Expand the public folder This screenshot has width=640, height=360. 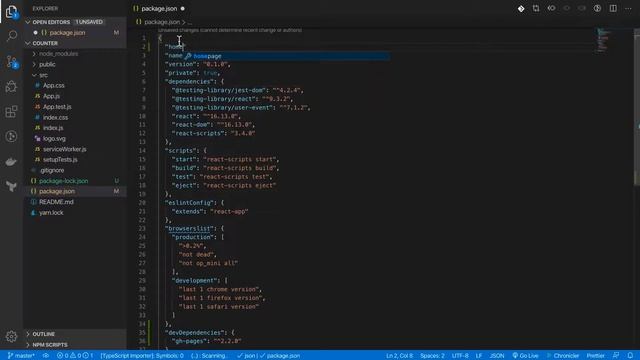pyautogui.click(x=47, y=64)
